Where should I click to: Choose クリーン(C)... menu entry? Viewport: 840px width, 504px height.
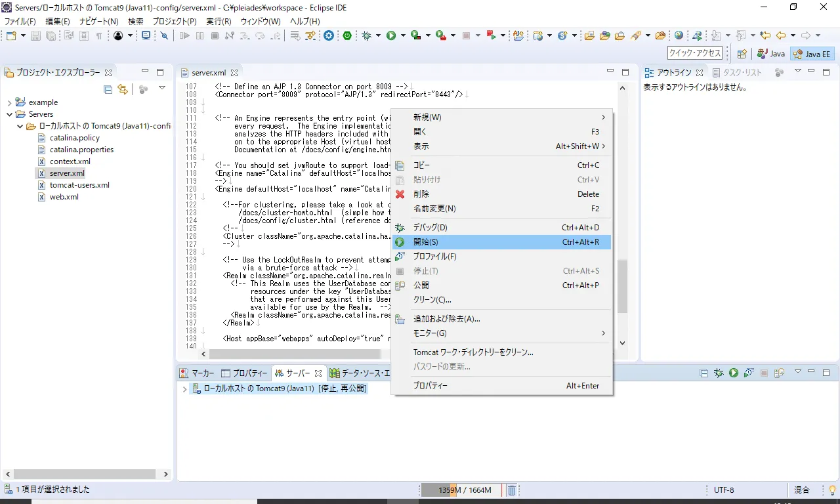502,300
